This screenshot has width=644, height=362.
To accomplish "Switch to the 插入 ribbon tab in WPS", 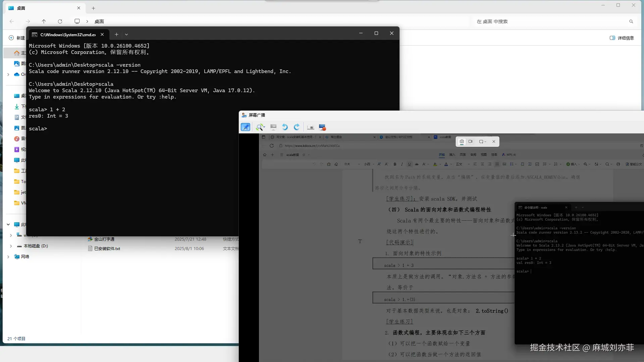I will click(x=451, y=155).
